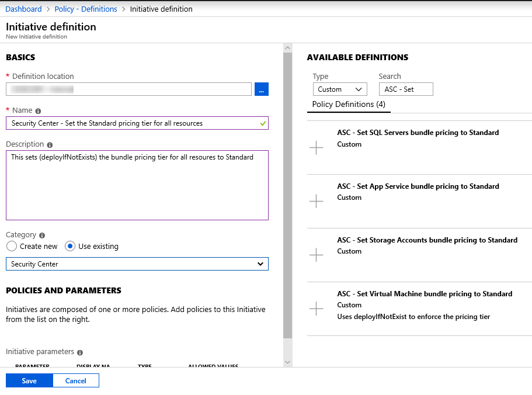The height and width of the screenshot is (395, 532).
Task: Click the Search box containing ASC - Set
Action: coord(406,89)
